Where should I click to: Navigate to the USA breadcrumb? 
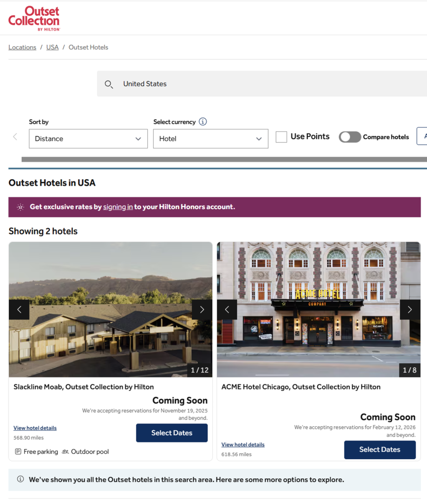pos(52,47)
